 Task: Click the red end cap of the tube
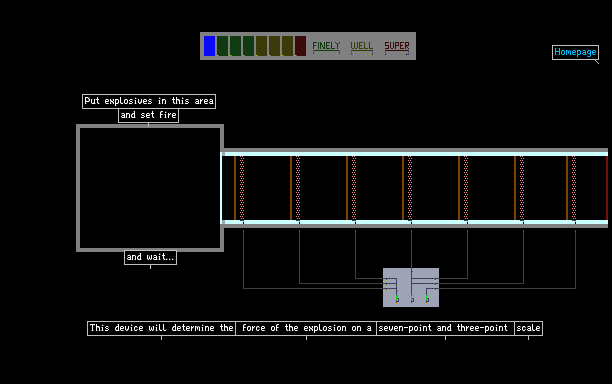[x=607, y=188]
